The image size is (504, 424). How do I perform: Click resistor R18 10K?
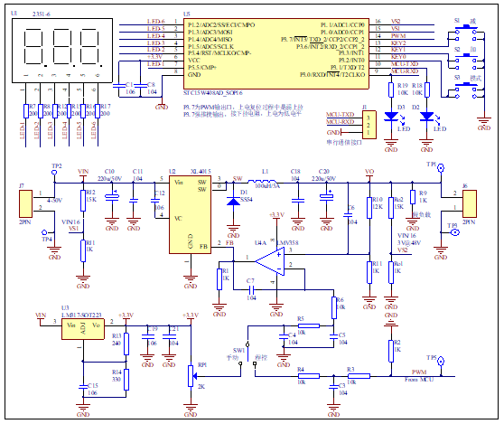(x=427, y=90)
